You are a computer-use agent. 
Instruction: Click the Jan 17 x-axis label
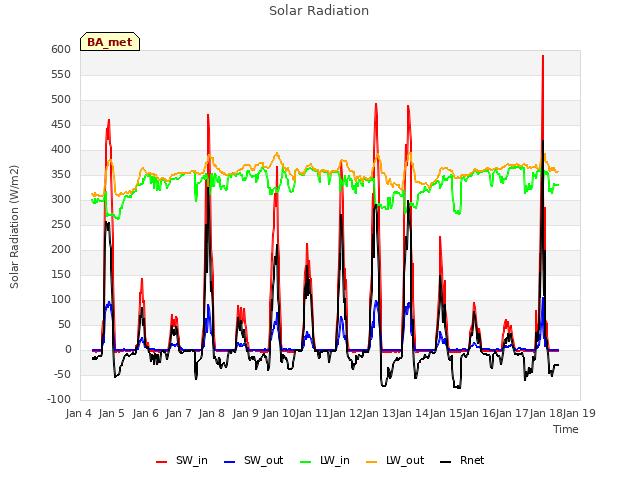513,413
